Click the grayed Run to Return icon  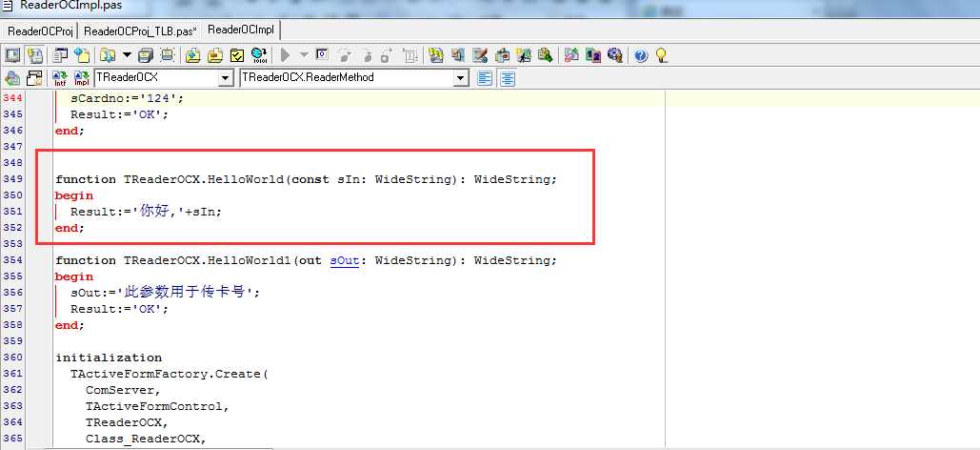[387, 55]
